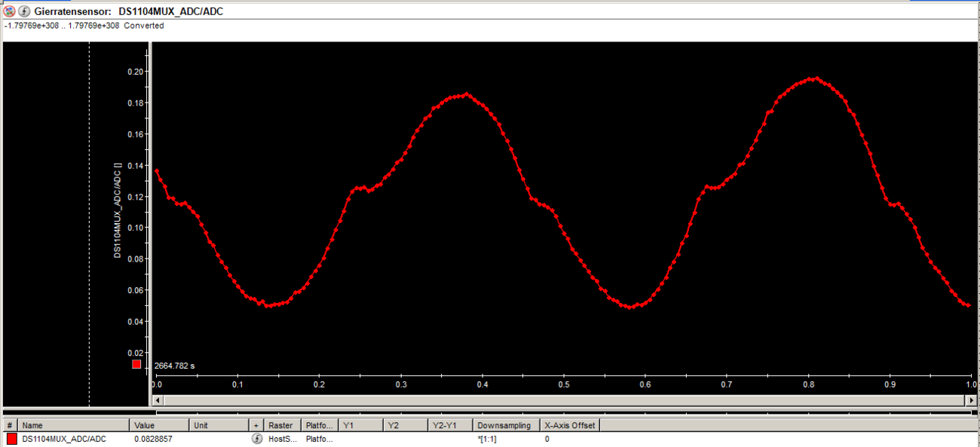Click the red color swatch for DS1104MUX_ADC/ADC
Screen dimensions: 980x447
click(11, 439)
